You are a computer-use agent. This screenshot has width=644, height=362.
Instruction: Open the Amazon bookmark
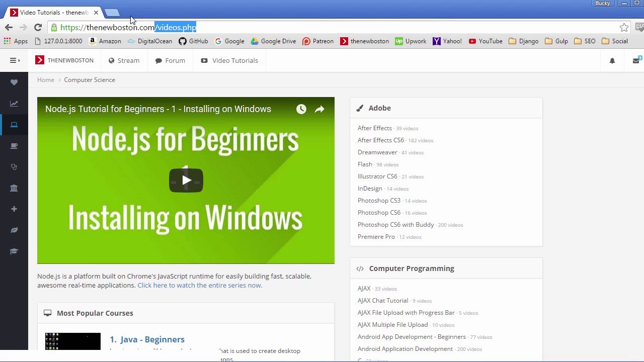(x=105, y=41)
